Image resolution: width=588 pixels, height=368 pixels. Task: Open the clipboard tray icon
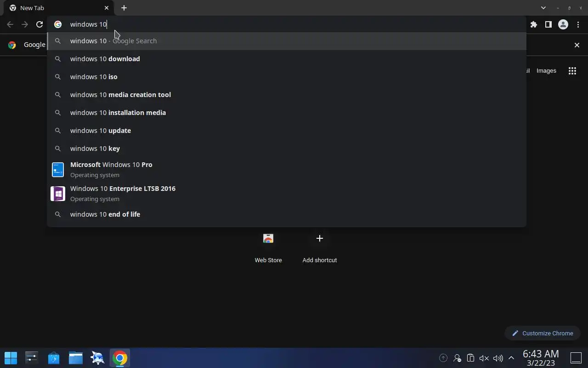tap(470, 358)
